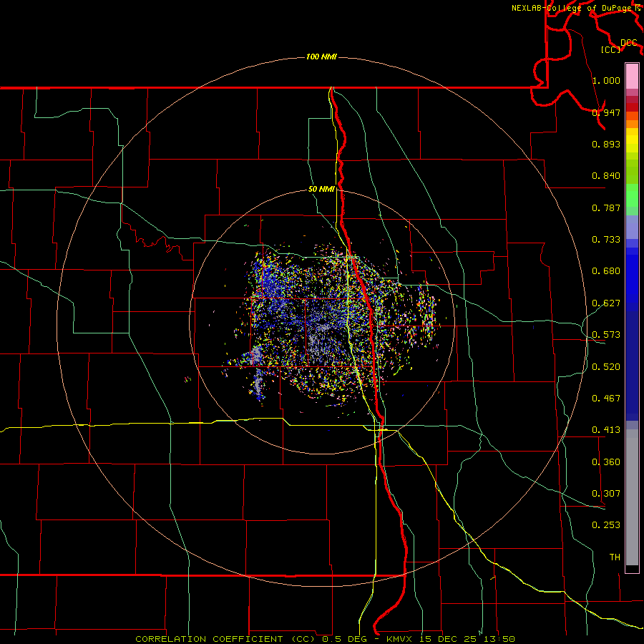Viewport: 644px width, 644px height.
Task: Click the 100 NMI range ring label
Action: pos(321,57)
